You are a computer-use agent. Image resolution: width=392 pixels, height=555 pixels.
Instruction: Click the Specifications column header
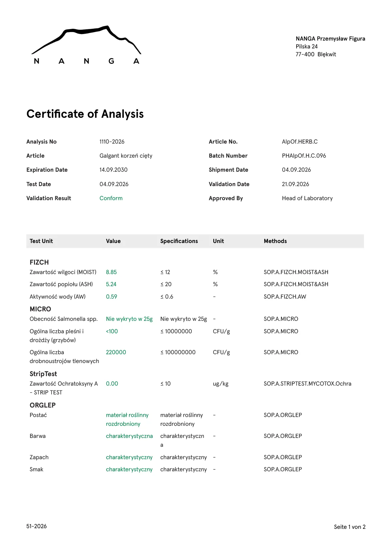click(179, 241)
